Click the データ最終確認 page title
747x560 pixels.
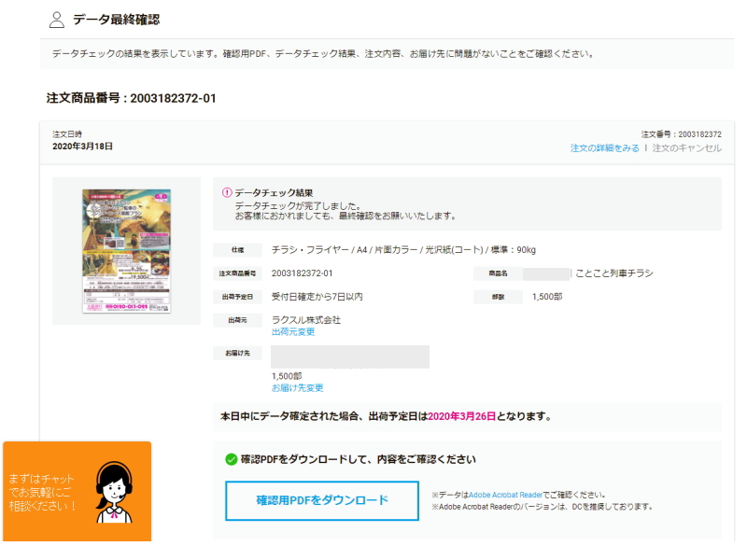(x=116, y=20)
